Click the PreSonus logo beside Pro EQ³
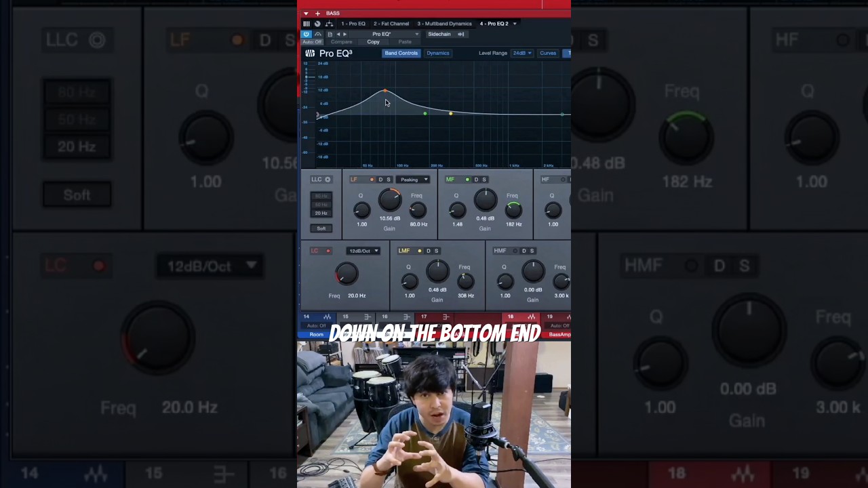868x488 pixels. [x=310, y=54]
